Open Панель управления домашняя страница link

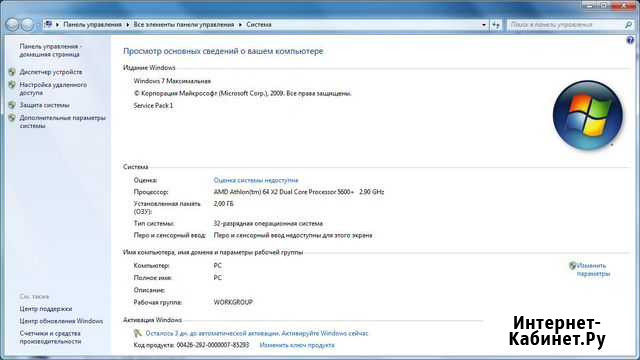[x=50, y=50]
